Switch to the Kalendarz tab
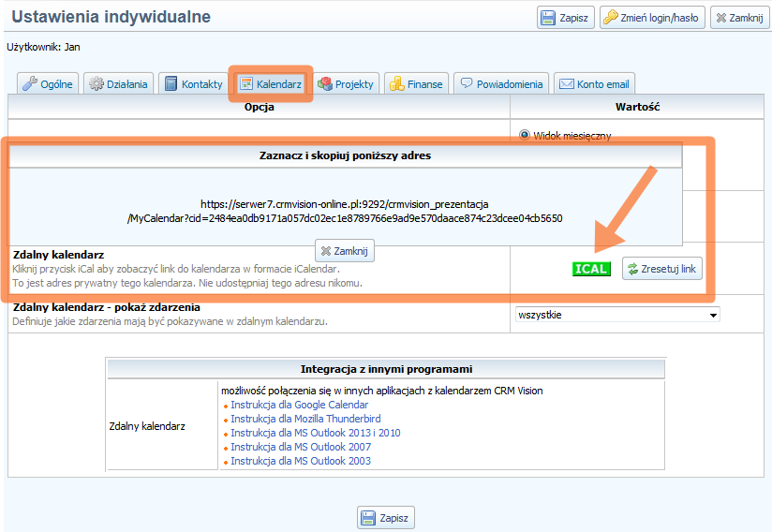Screen dimensions: 772x532 tap(271, 84)
